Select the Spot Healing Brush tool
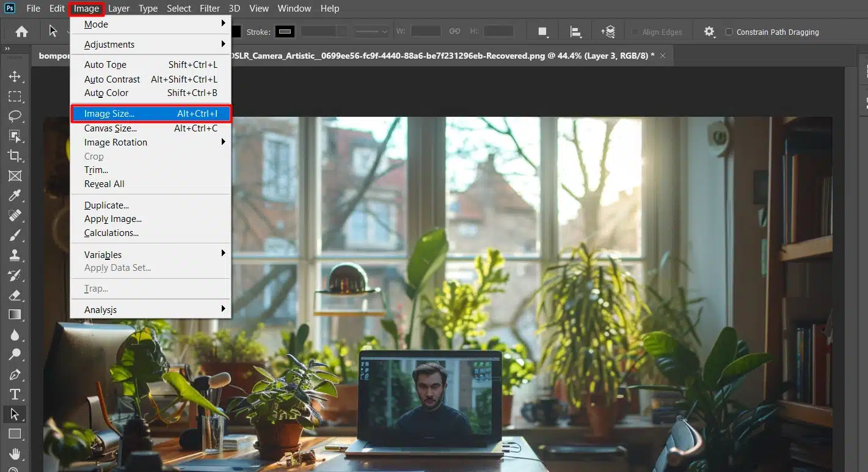 15,215
